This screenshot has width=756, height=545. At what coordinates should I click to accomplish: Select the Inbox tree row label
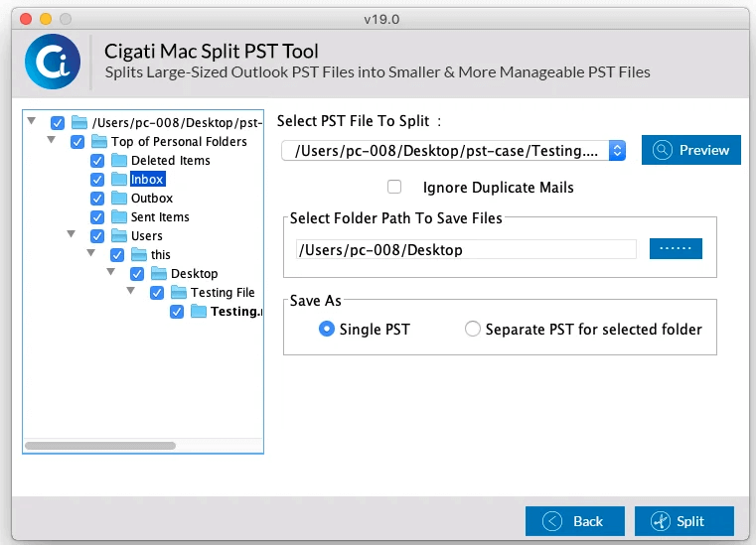(x=148, y=180)
